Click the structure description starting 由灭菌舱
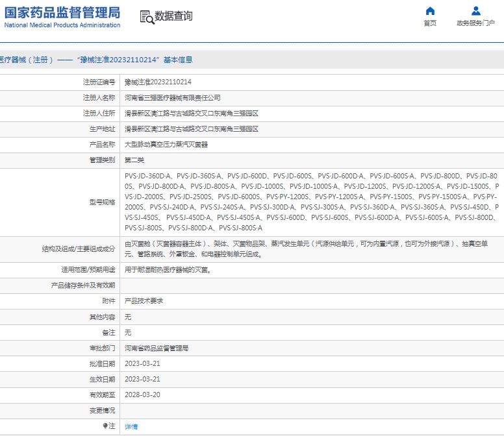504x438 pixels. click(x=306, y=249)
